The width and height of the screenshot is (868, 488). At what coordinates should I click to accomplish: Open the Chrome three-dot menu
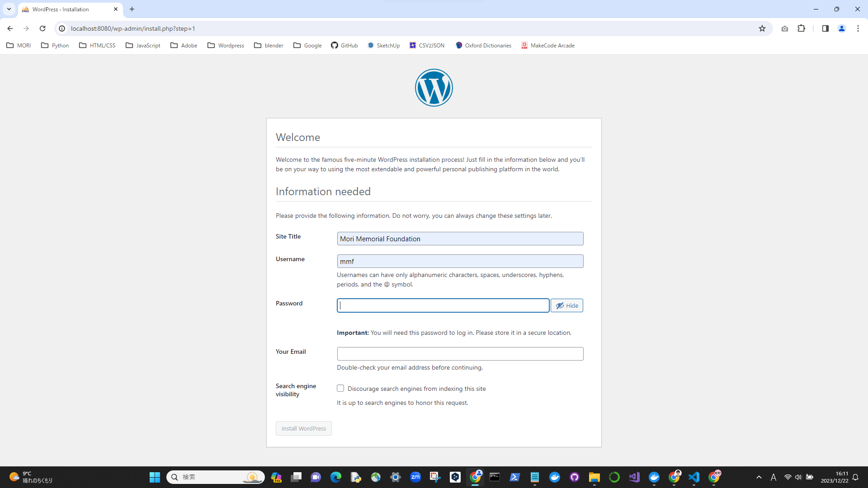coord(858,28)
